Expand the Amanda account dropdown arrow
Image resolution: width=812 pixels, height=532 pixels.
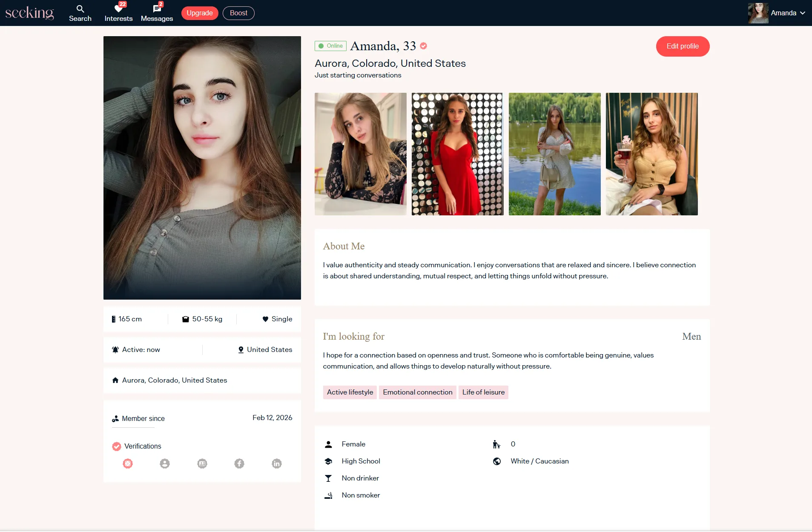[803, 13]
